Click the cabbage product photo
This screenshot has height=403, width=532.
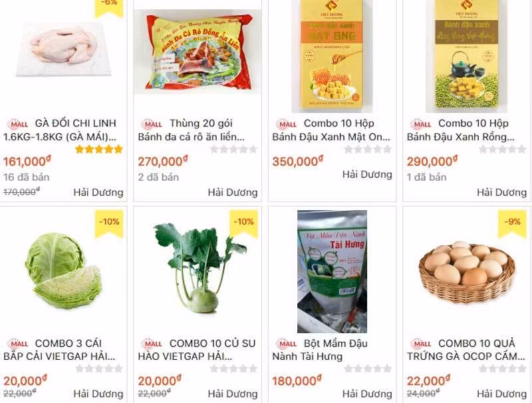click(x=63, y=271)
